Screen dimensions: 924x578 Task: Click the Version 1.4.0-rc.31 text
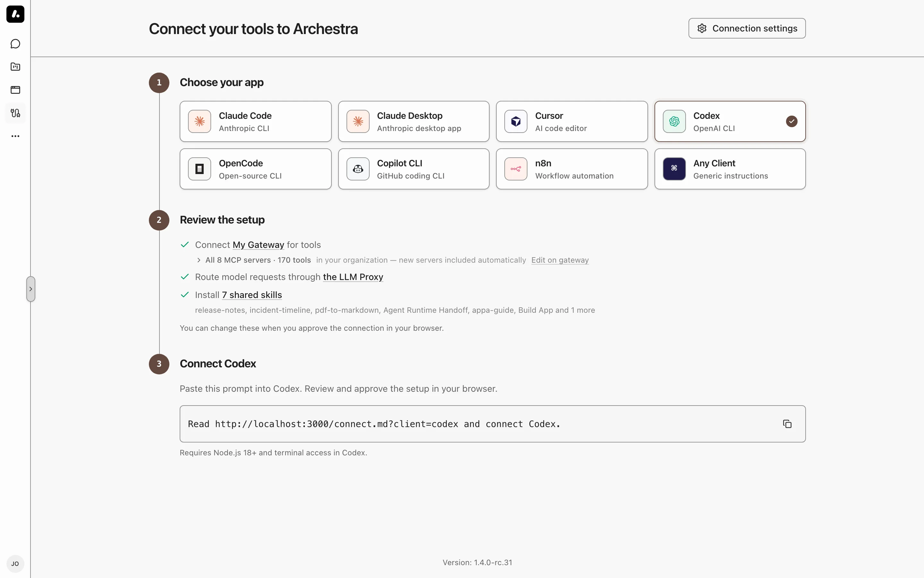[x=477, y=562]
